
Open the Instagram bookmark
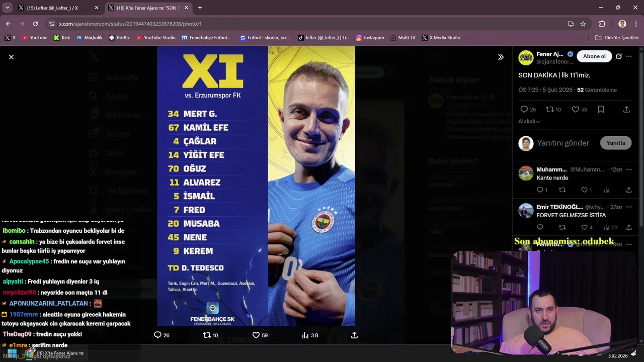click(x=370, y=38)
